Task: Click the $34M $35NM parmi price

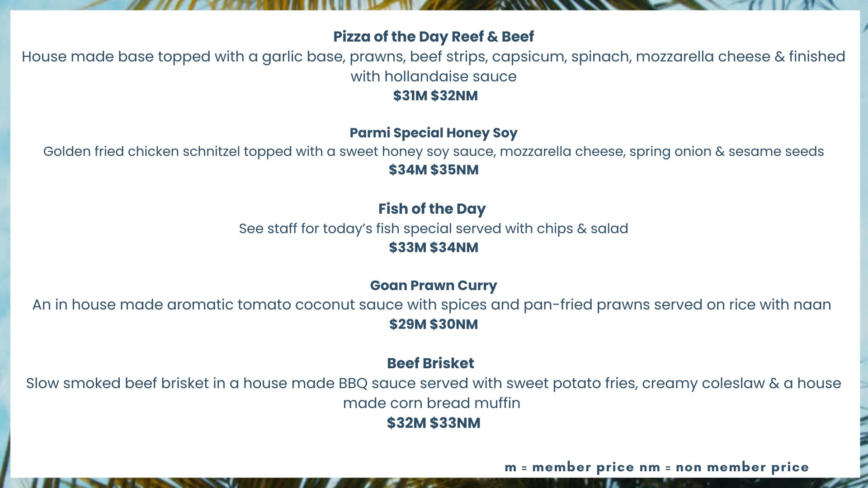Action: coord(434,170)
